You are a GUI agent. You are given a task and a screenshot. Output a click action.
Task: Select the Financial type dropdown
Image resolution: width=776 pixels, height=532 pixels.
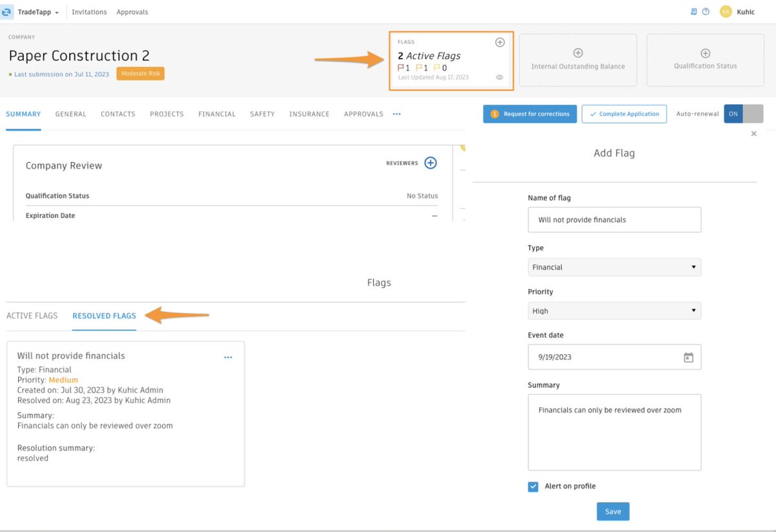(x=614, y=267)
